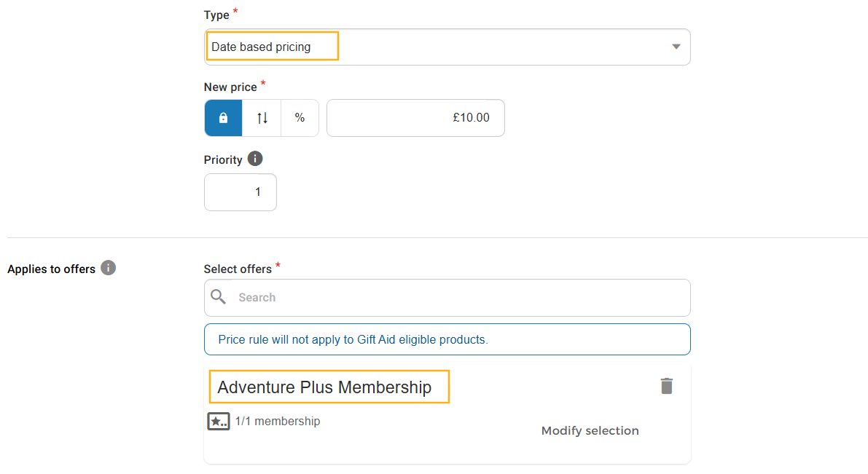
Task: Delete Adventure Plus Membership with trash icon
Action: tap(667, 386)
